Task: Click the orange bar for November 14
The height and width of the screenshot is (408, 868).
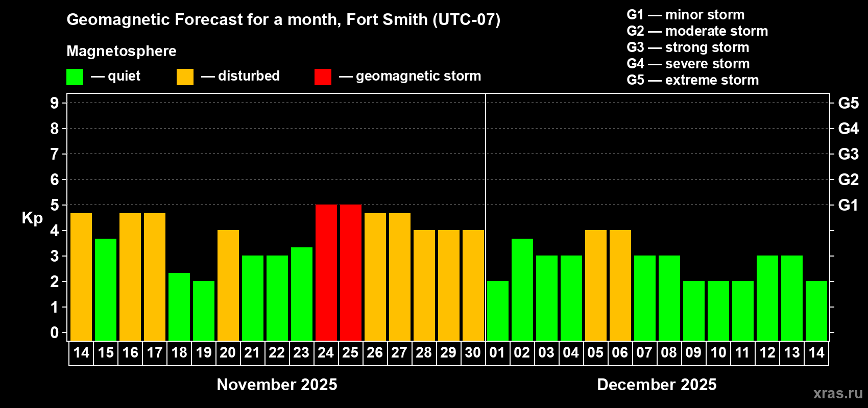Action: click(81, 277)
